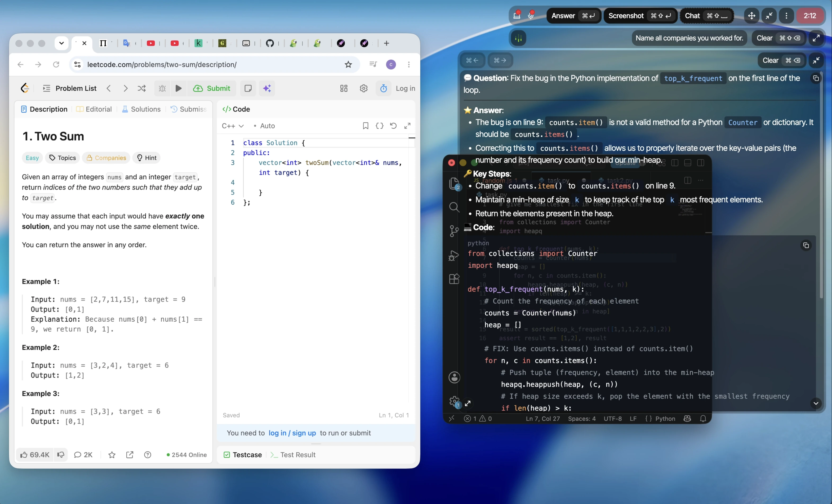Expand the LeetCode code editor to fullscreen
Viewport: 832px width, 504px height.
point(408,126)
